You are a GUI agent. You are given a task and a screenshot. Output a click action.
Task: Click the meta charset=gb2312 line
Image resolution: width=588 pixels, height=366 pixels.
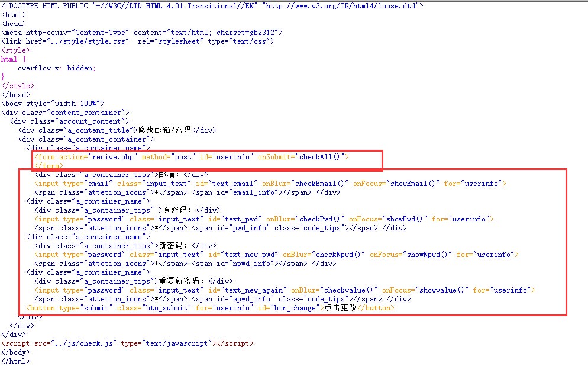[142, 33]
